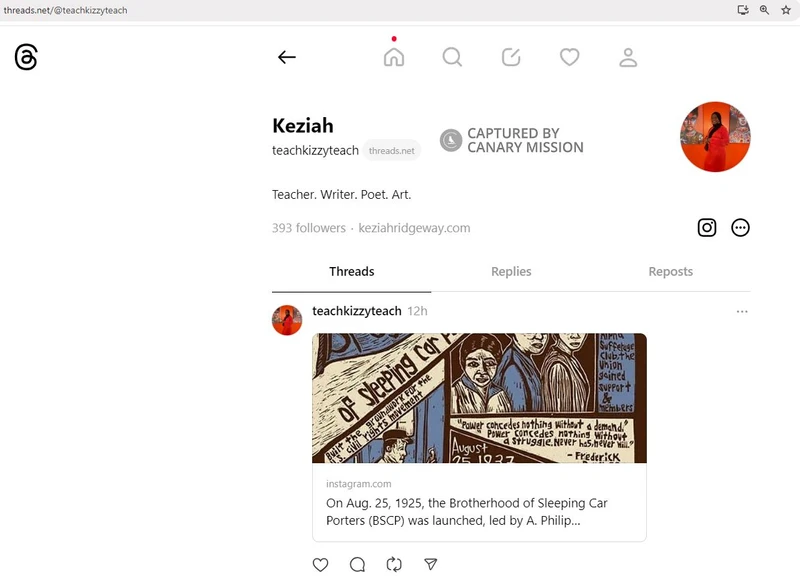The image size is (800, 585).
Task: Open the Search magnifier icon
Action: (452, 57)
